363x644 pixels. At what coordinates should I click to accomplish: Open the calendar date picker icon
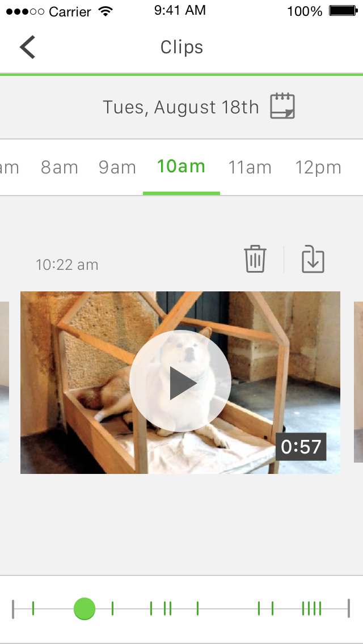[282, 106]
